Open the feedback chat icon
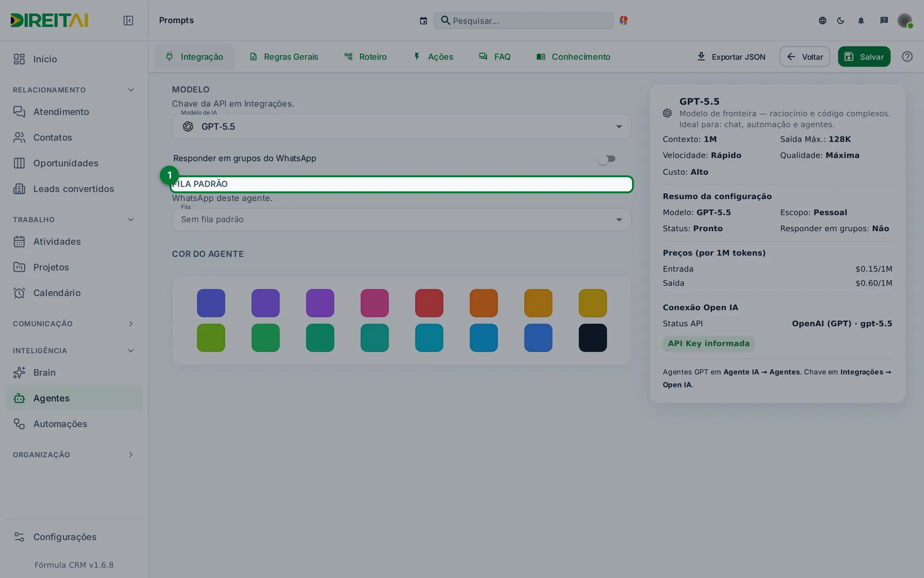The width and height of the screenshot is (924, 578). (x=884, y=20)
